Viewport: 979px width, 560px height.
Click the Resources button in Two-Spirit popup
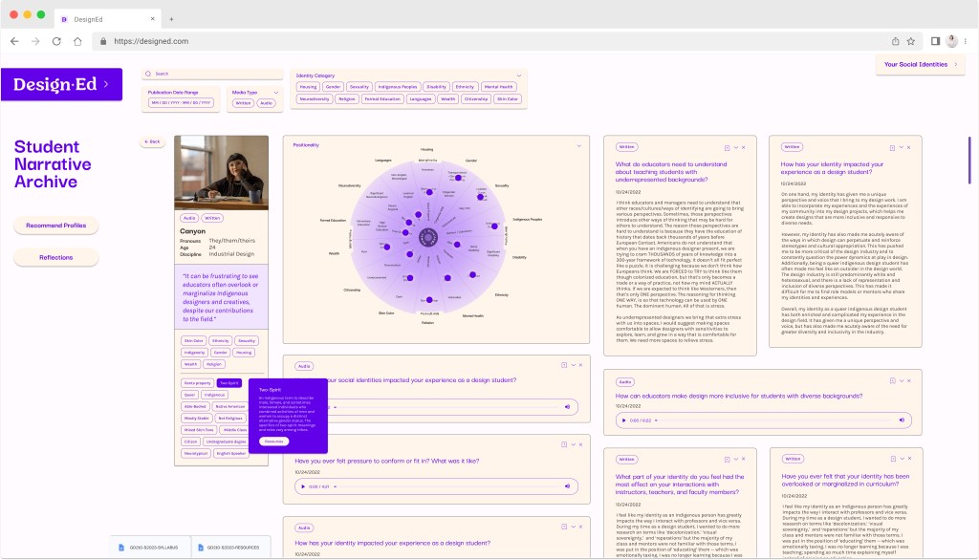point(273,442)
